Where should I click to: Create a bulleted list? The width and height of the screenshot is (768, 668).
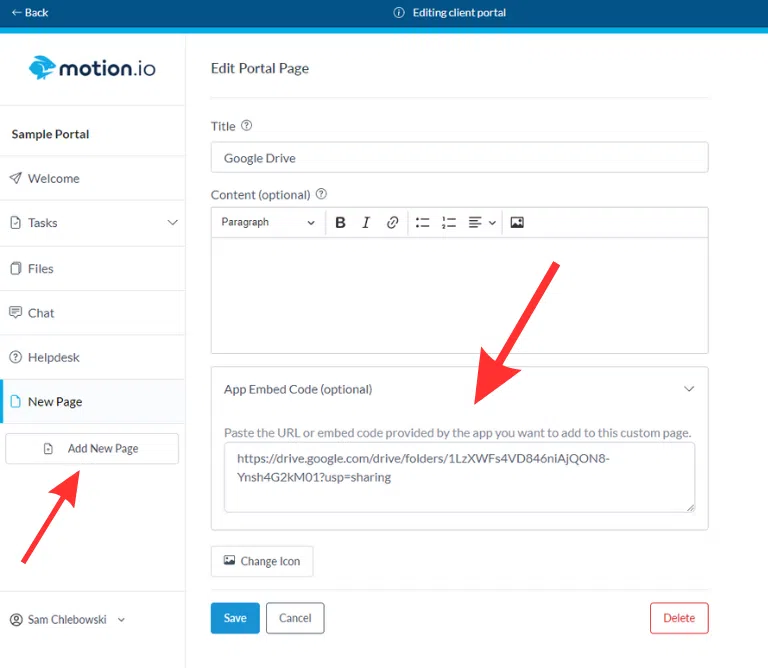point(422,223)
